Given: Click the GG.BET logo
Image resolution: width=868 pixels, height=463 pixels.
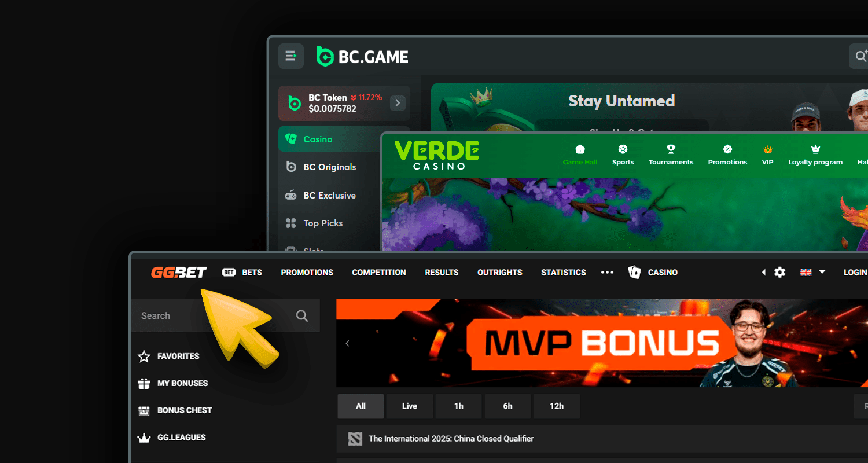Looking at the screenshot, I should point(179,273).
